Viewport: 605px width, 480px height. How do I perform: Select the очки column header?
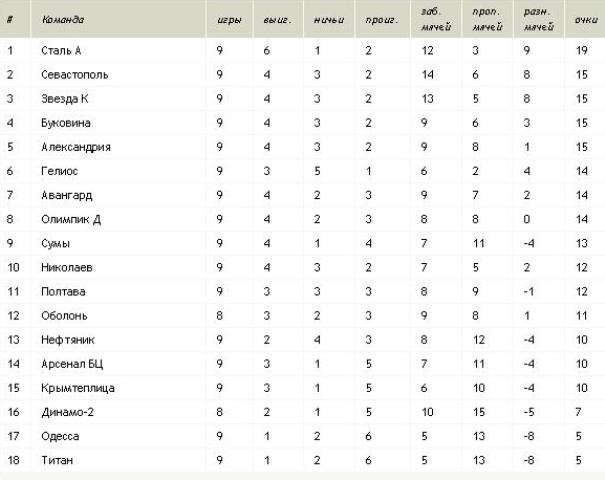(586, 19)
